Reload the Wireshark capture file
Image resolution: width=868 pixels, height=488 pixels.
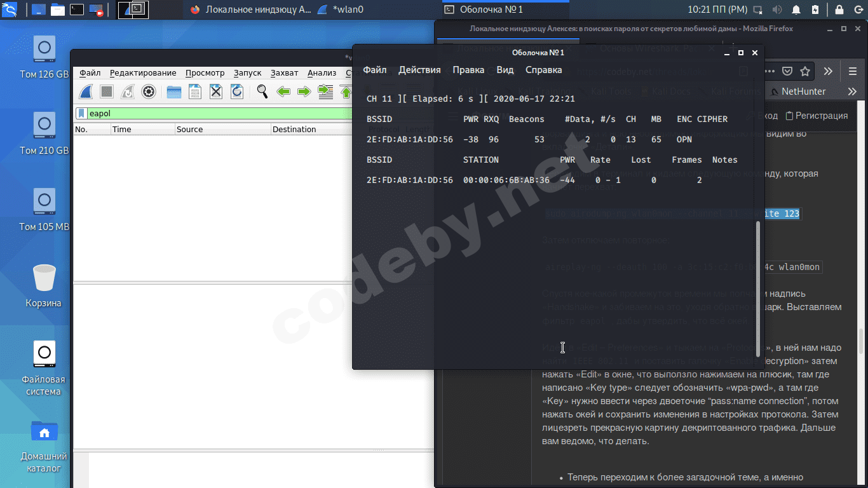click(237, 91)
